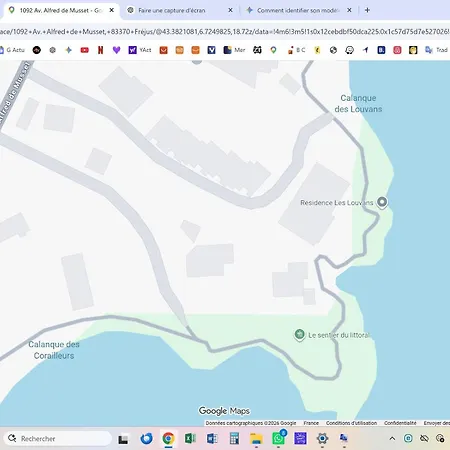This screenshot has height=450, width=450.
Task: Open the YouTube bookmark icon
Action: click(x=85, y=50)
